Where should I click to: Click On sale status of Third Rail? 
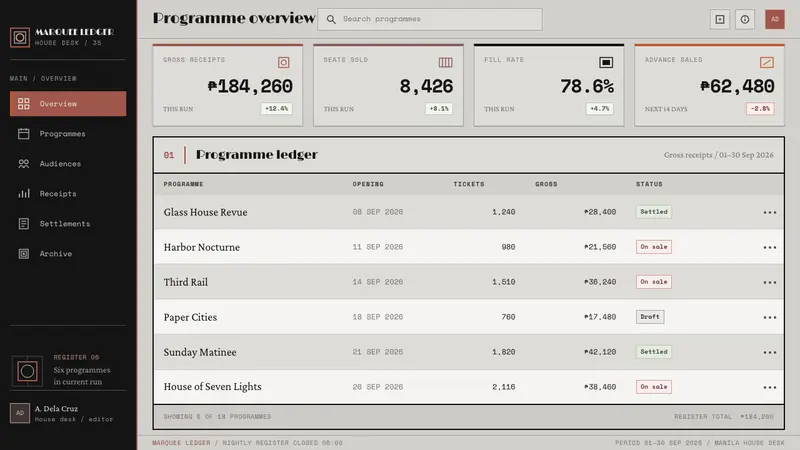click(x=654, y=282)
